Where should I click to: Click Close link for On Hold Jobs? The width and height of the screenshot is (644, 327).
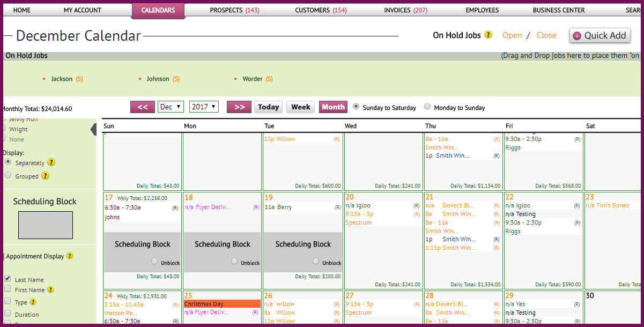coord(546,35)
